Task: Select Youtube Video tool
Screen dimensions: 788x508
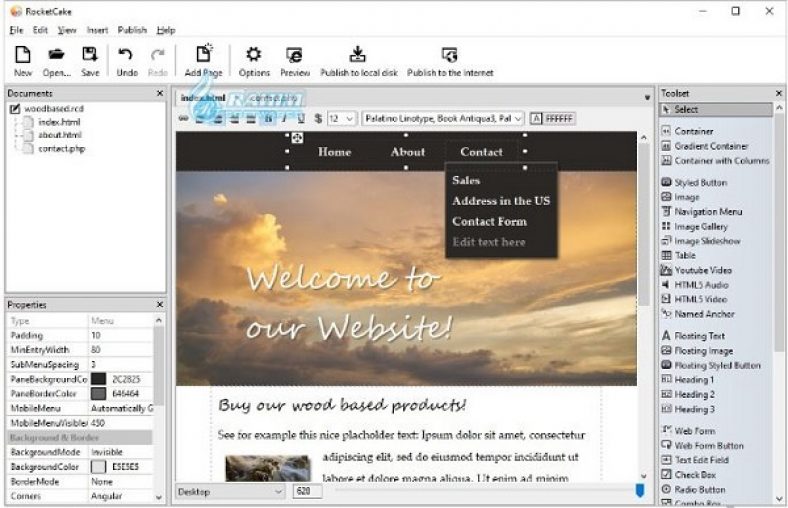Action: tap(697, 270)
